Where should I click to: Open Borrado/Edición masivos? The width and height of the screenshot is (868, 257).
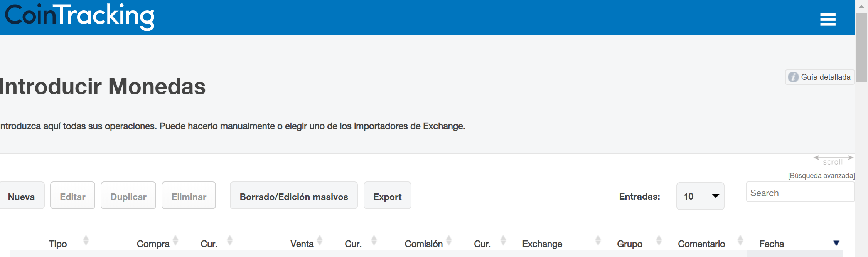click(x=293, y=196)
